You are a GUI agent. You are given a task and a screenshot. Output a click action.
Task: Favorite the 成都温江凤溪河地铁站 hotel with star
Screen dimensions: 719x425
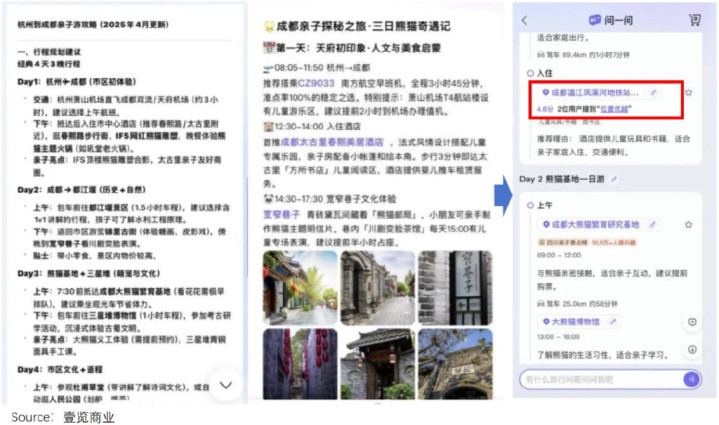(x=688, y=93)
